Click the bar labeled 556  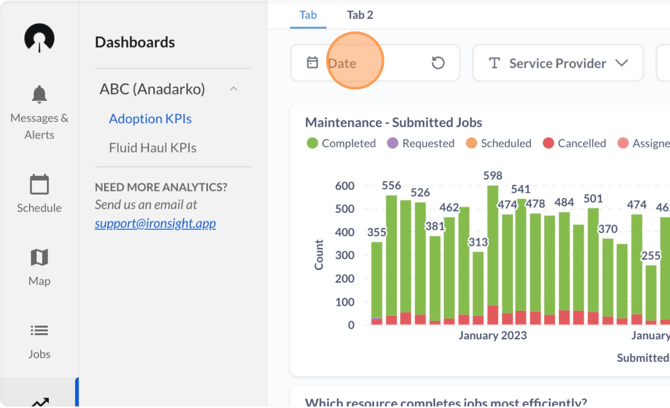(x=391, y=260)
